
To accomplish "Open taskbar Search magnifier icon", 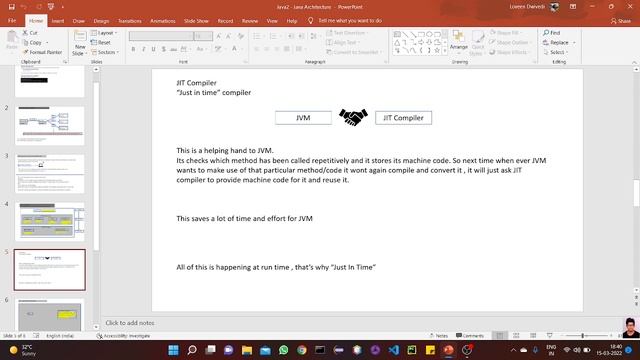I will (x=192, y=350).
